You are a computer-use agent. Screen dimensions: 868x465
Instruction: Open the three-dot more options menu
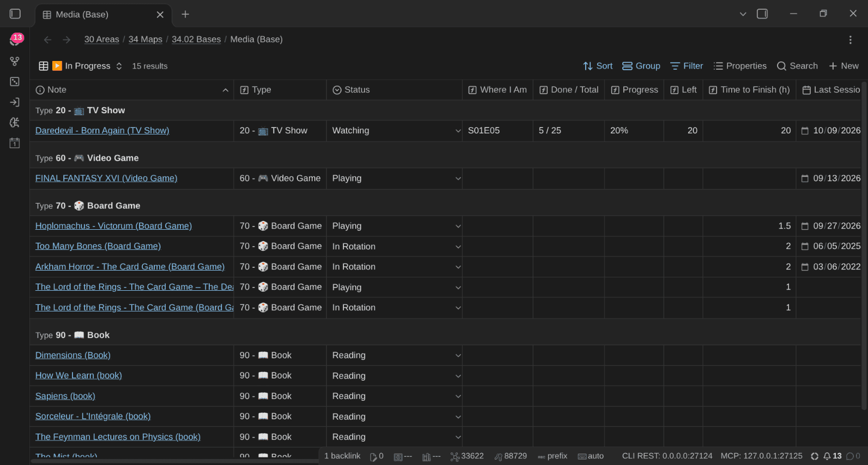850,40
